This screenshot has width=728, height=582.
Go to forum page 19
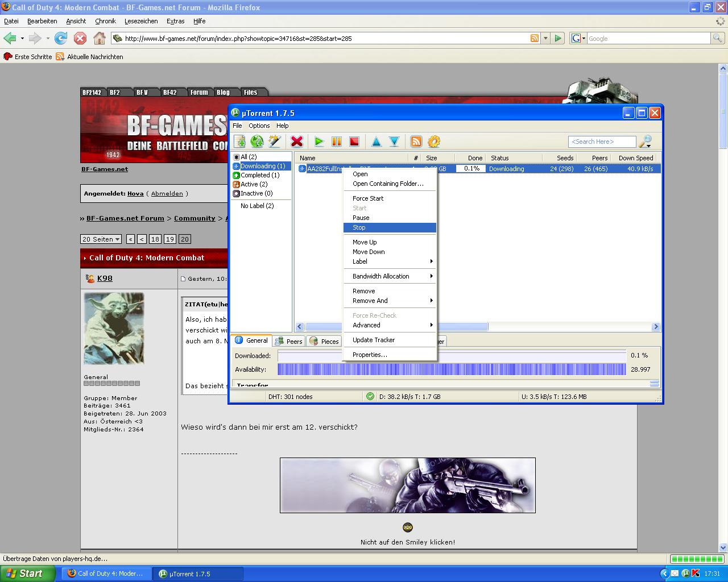point(170,239)
